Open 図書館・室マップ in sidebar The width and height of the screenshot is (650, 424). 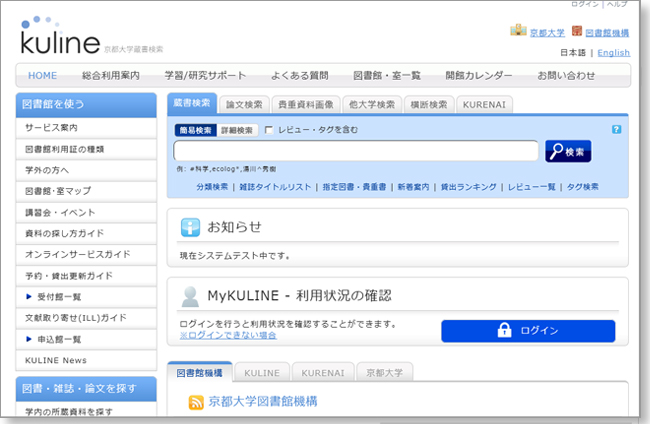pyautogui.click(x=86, y=191)
